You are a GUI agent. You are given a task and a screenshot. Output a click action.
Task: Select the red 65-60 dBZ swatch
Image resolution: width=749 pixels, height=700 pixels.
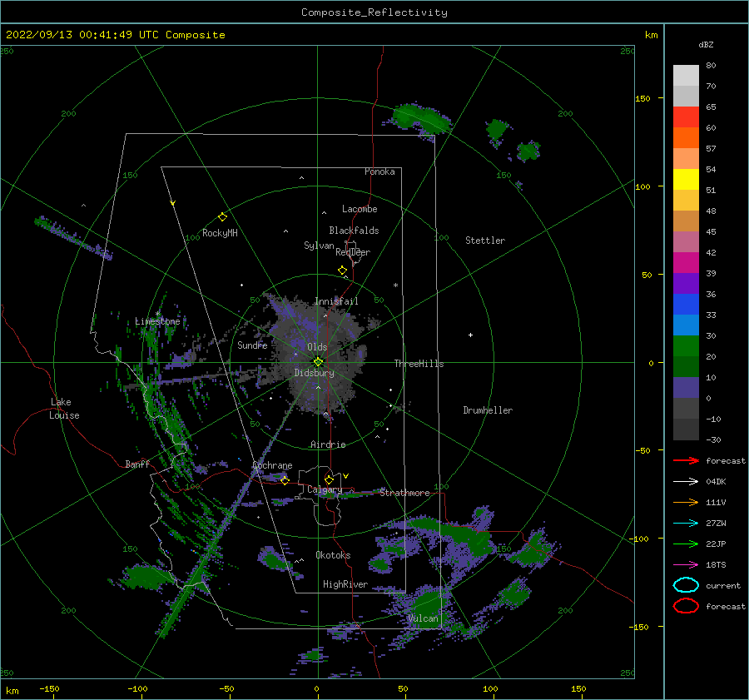tap(686, 117)
